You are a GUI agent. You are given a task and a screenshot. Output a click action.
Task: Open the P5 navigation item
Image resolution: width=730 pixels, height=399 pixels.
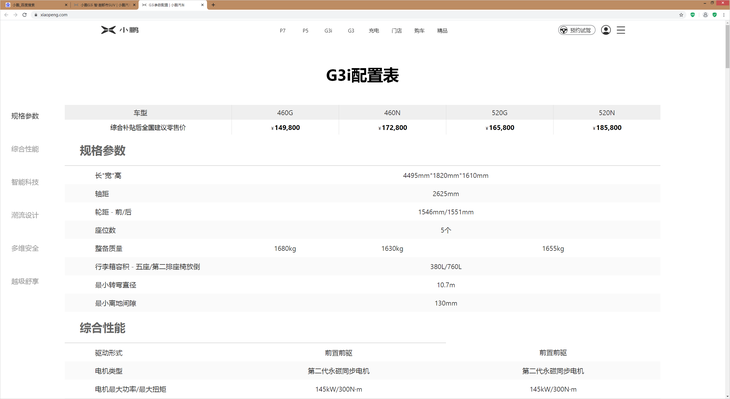click(305, 31)
